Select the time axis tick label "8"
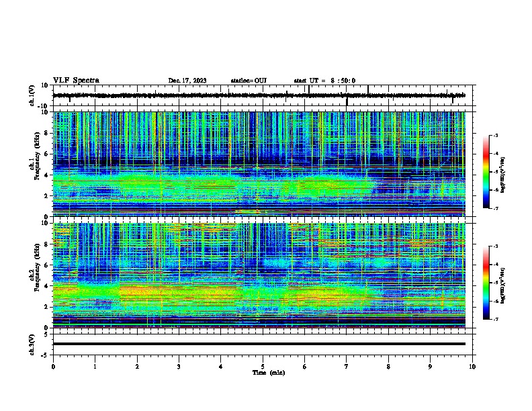Viewport: 532px width, 411px height. click(388, 367)
